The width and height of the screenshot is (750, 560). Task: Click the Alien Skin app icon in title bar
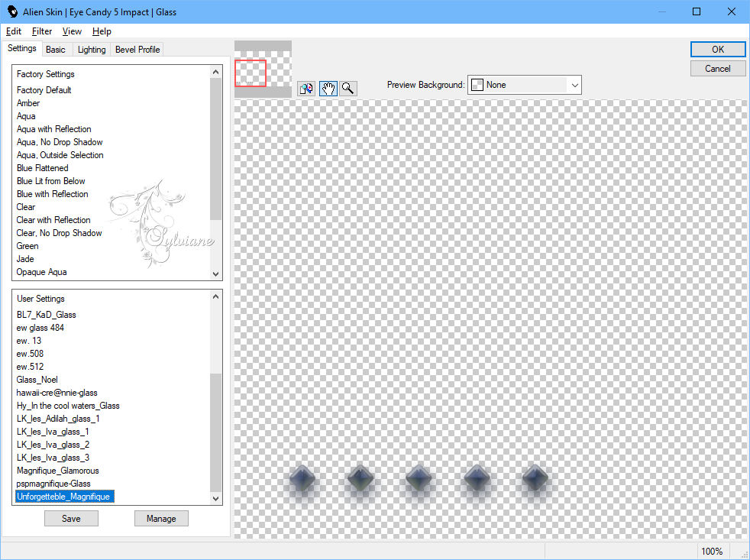point(12,11)
